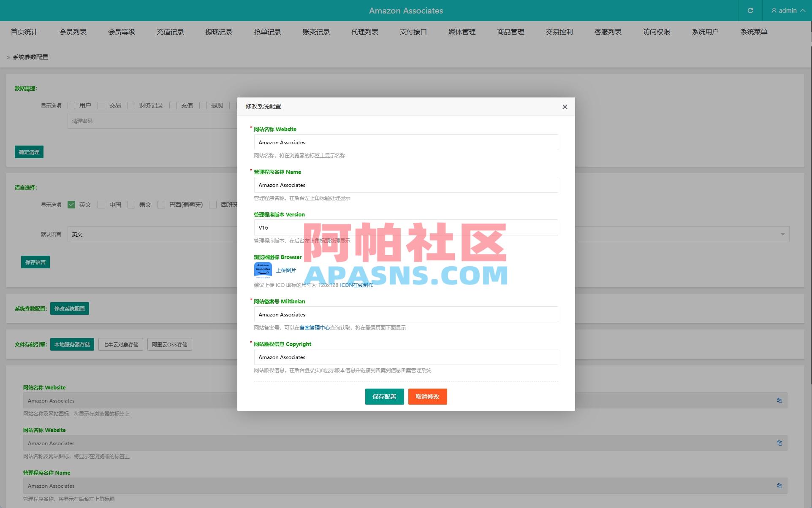The image size is (812, 508).
Task: Click the admin user icon
Action: (x=774, y=11)
